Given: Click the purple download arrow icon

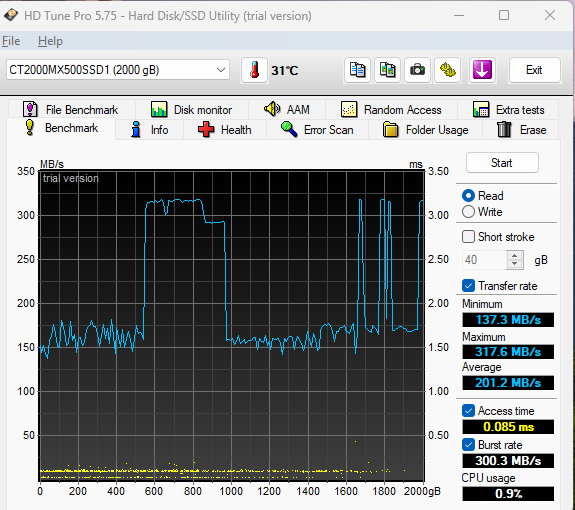Looking at the screenshot, I should (x=482, y=70).
